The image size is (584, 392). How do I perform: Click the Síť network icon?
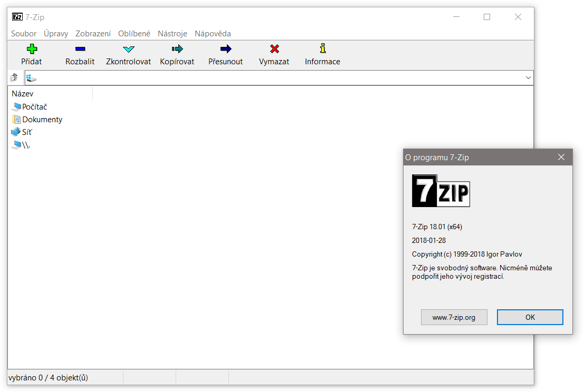16,132
